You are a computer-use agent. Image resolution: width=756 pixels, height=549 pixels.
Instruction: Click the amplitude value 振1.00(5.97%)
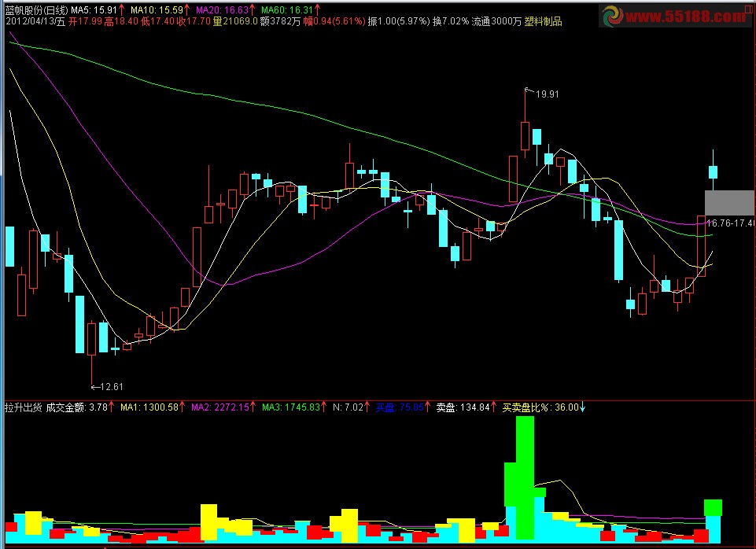[x=399, y=21]
